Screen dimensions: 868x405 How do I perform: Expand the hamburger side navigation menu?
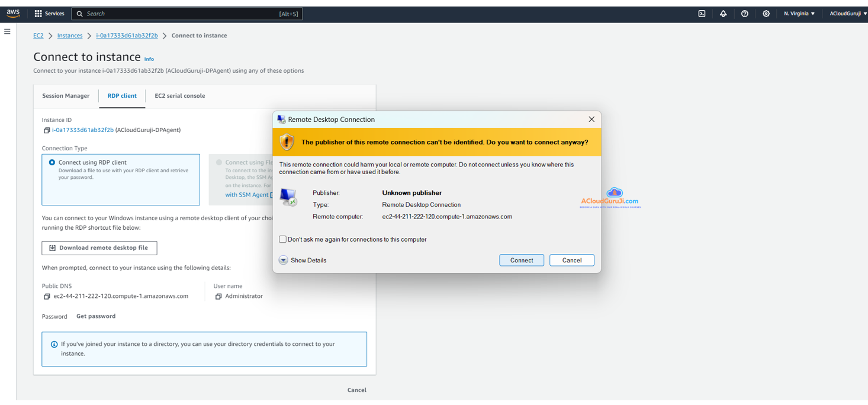[x=7, y=31]
